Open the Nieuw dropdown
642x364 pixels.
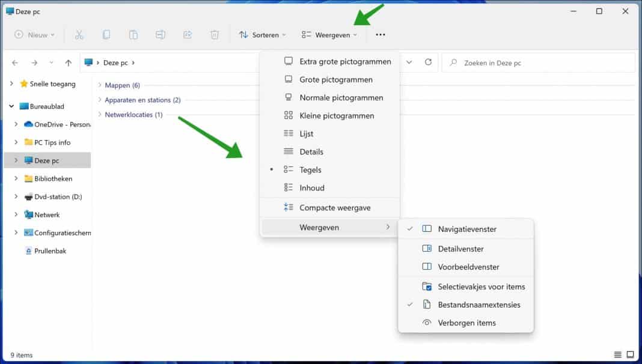pos(34,35)
